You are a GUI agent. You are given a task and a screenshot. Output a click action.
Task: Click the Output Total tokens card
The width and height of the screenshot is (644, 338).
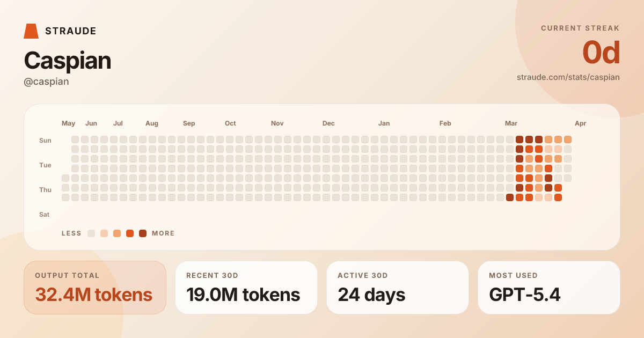tap(95, 288)
